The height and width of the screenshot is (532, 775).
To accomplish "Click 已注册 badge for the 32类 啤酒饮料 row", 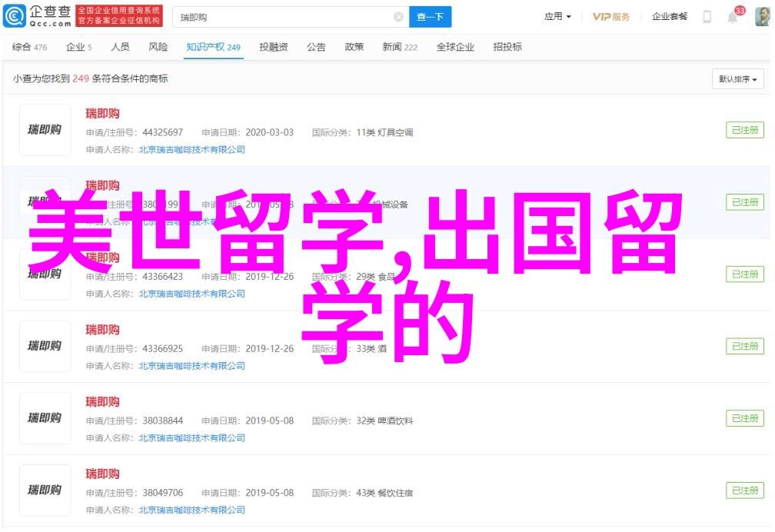I will (x=745, y=418).
